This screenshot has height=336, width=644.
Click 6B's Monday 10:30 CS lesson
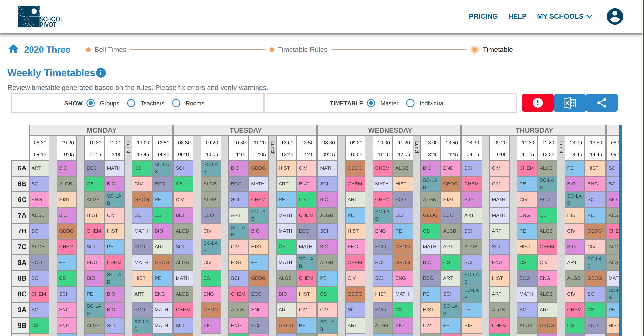(94, 184)
